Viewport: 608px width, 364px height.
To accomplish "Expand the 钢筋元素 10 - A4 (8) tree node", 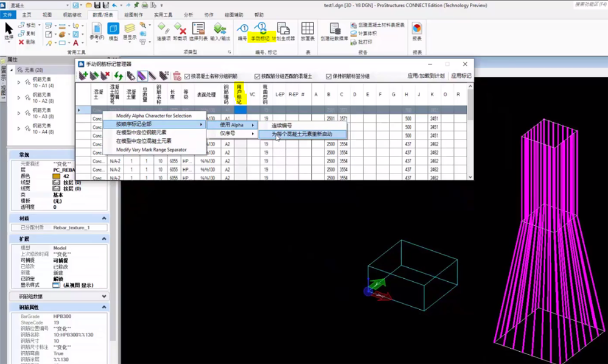I will tap(19, 128).
